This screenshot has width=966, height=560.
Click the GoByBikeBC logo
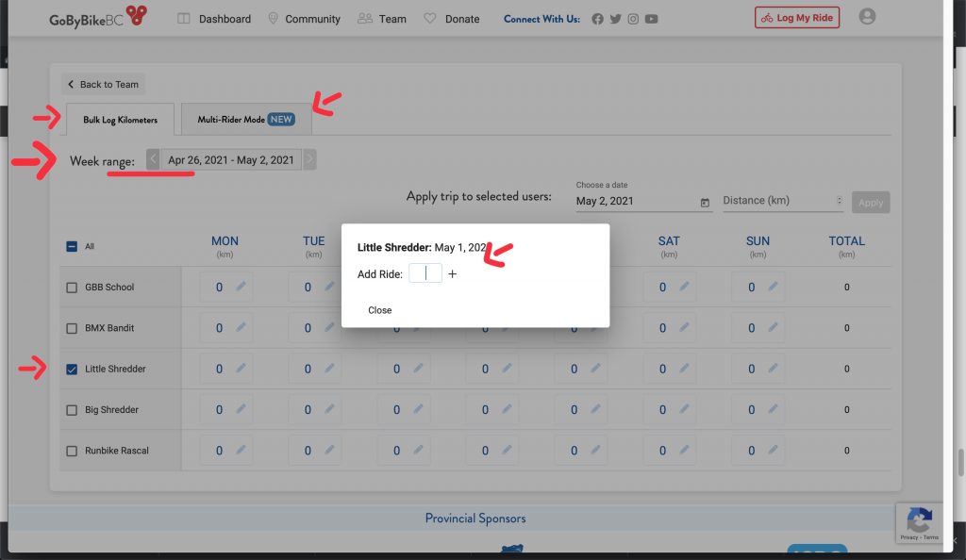pyautogui.click(x=98, y=17)
